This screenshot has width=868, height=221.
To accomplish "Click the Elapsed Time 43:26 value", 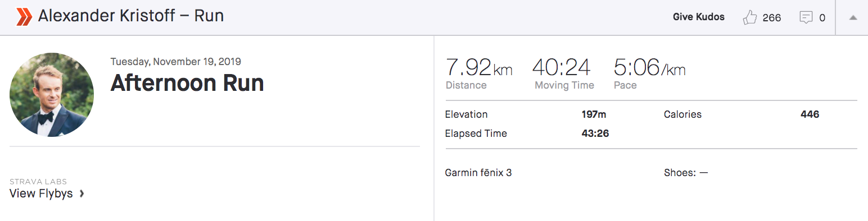I will click(595, 133).
